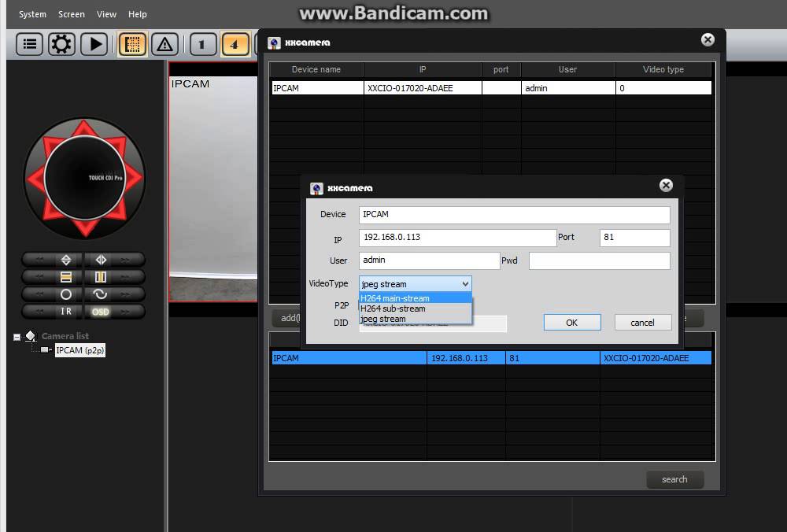Open the Help menu

pos(138,14)
